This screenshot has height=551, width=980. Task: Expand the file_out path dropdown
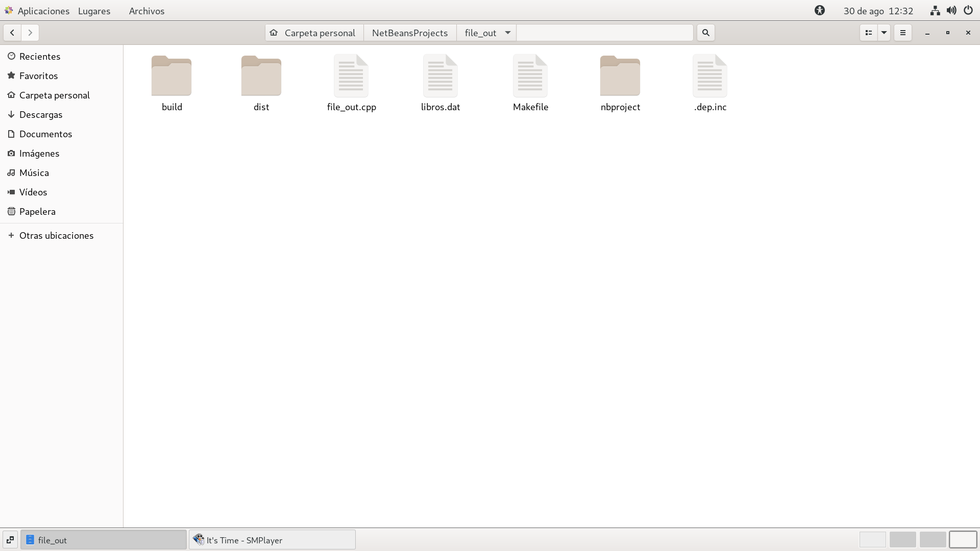508,33
